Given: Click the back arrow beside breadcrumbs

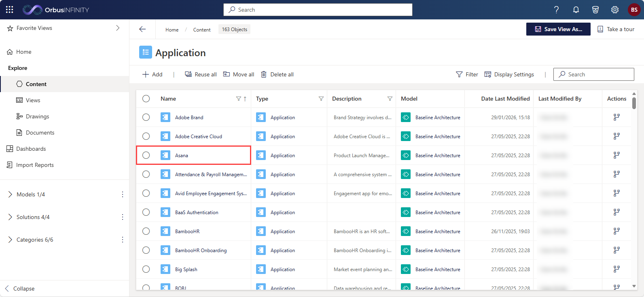Looking at the screenshot, I should 142,29.
